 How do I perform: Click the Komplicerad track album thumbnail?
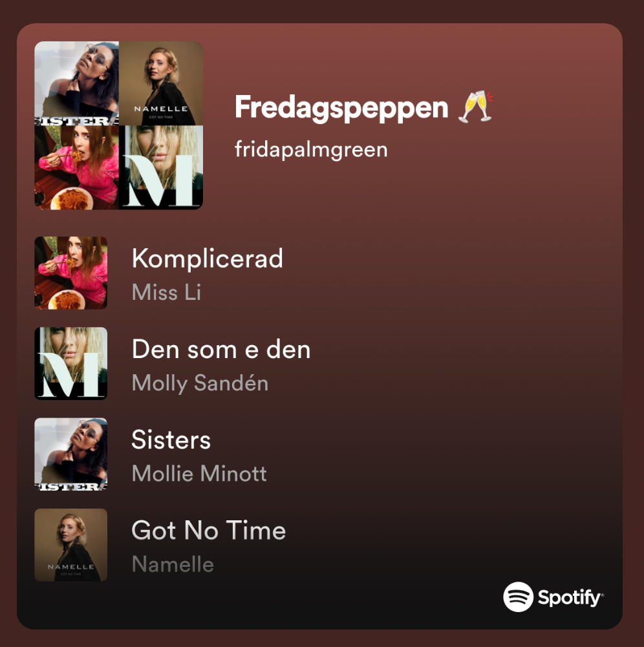[x=70, y=273]
